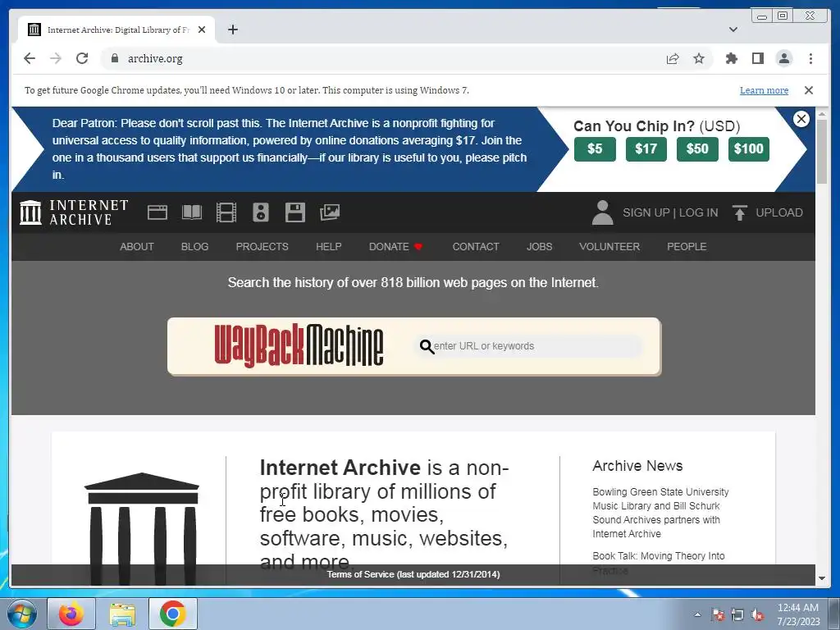Open the ABOUT menu item
This screenshot has width=840, height=630.
coord(137,246)
